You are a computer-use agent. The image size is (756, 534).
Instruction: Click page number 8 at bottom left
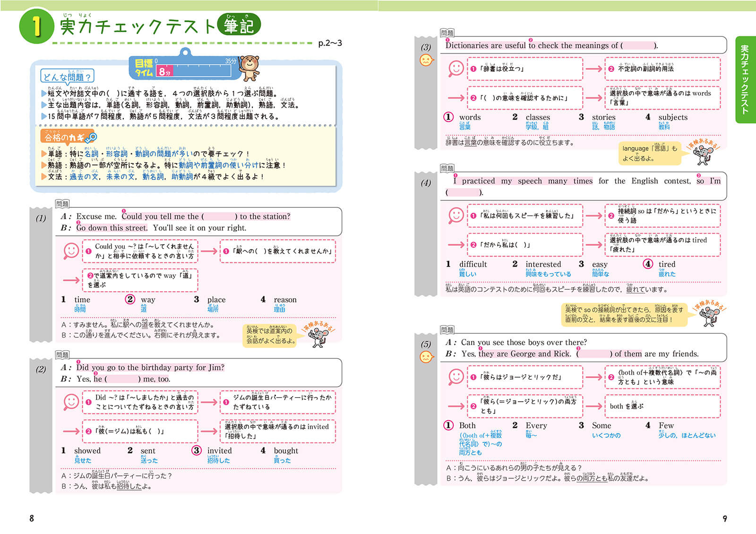tap(32, 518)
